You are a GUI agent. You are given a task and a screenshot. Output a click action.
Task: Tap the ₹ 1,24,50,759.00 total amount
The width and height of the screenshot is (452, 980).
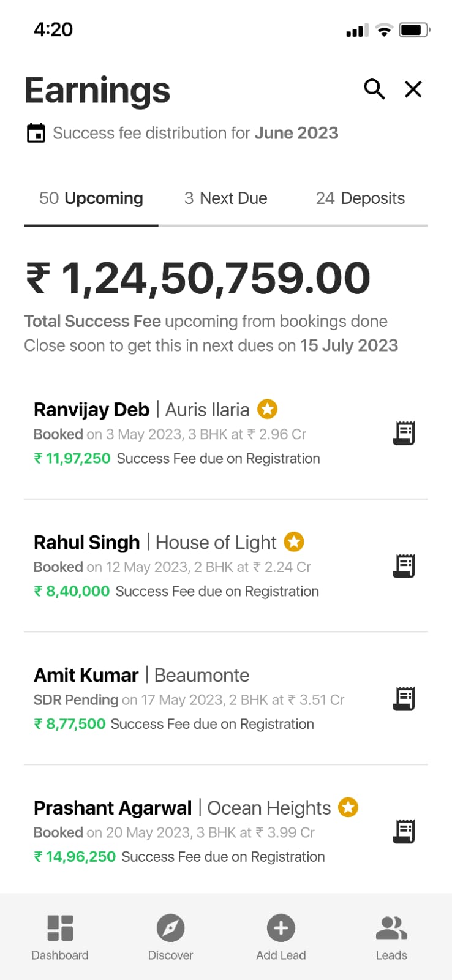point(198,278)
